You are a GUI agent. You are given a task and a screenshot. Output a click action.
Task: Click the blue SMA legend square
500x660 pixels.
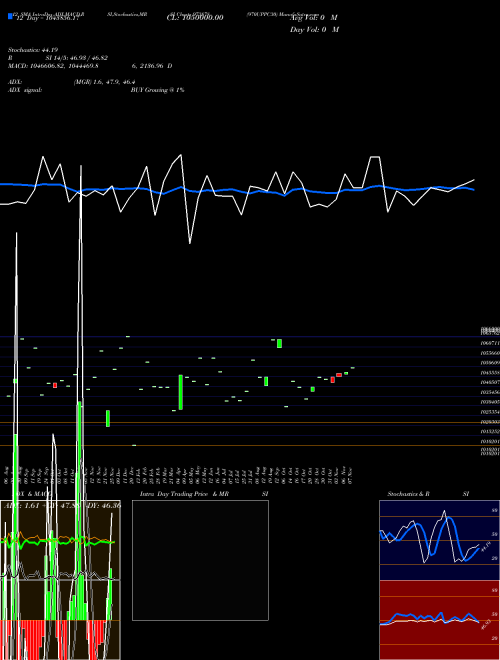click(x=10, y=17)
